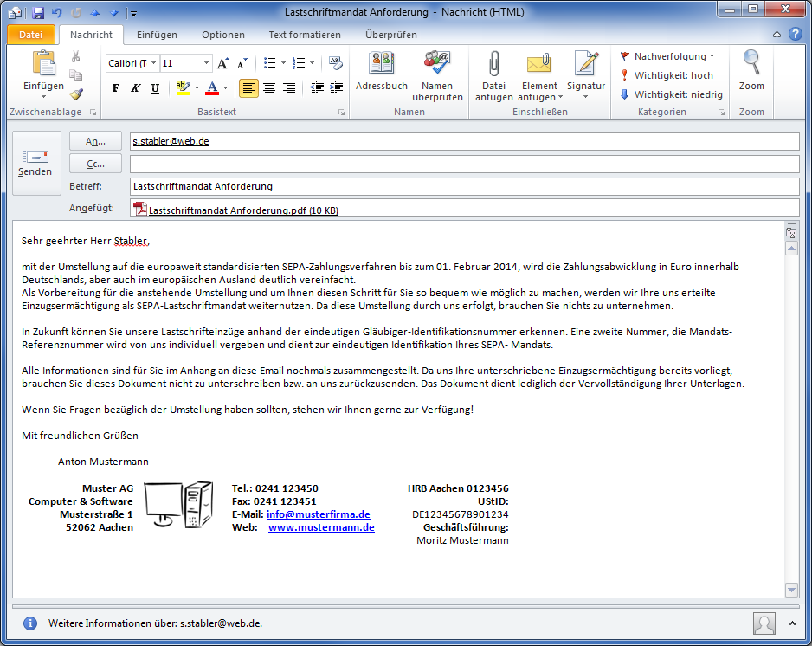This screenshot has height=646, width=812.
Task: Center the text
Action: click(x=268, y=88)
